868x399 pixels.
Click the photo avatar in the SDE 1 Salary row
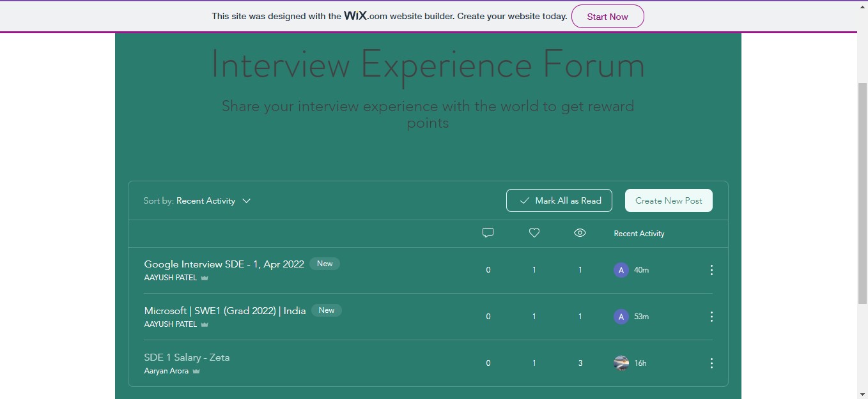coord(621,363)
